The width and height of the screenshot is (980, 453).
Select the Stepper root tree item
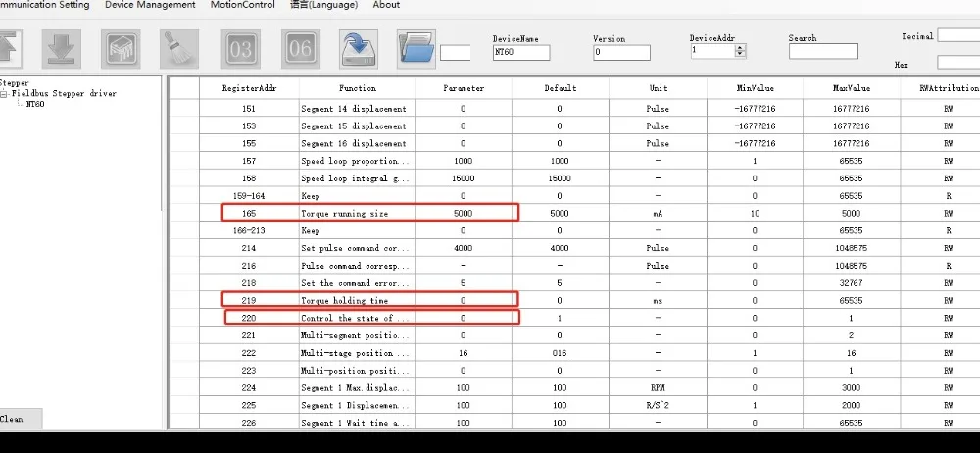click(x=14, y=83)
